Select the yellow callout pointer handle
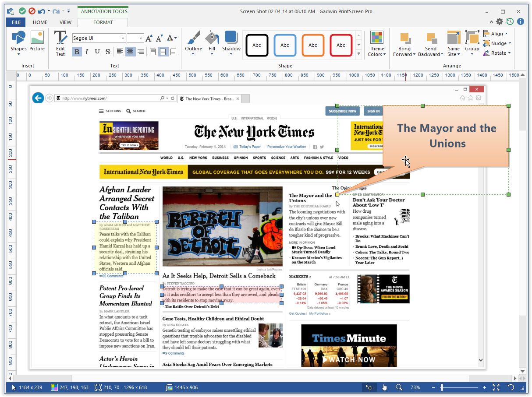Image resolution: width=532 pixels, height=397 pixels. (x=337, y=194)
